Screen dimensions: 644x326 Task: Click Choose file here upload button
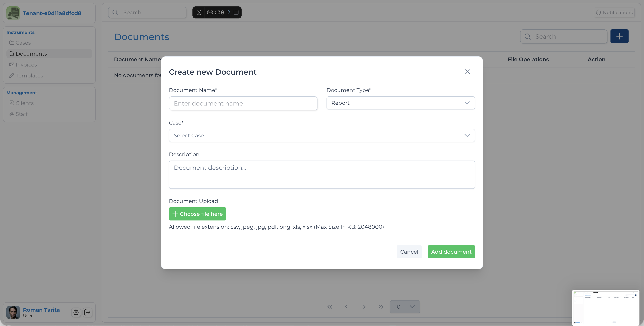pos(197,214)
